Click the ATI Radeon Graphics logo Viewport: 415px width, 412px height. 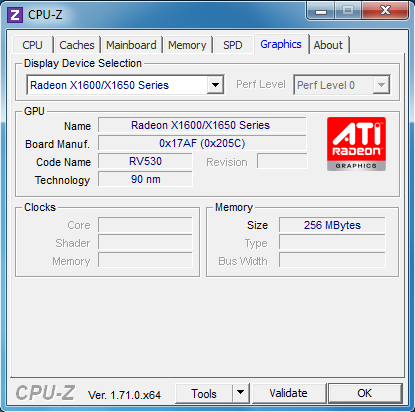point(356,144)
